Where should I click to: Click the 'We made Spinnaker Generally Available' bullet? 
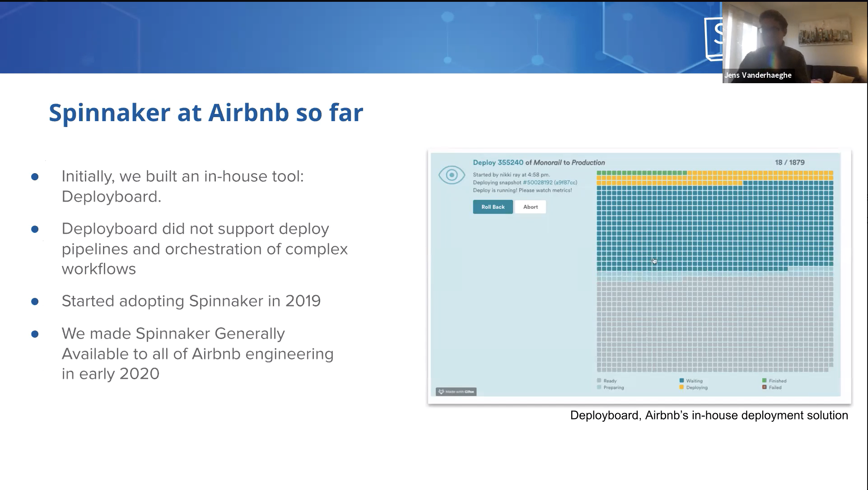[197, 353]
